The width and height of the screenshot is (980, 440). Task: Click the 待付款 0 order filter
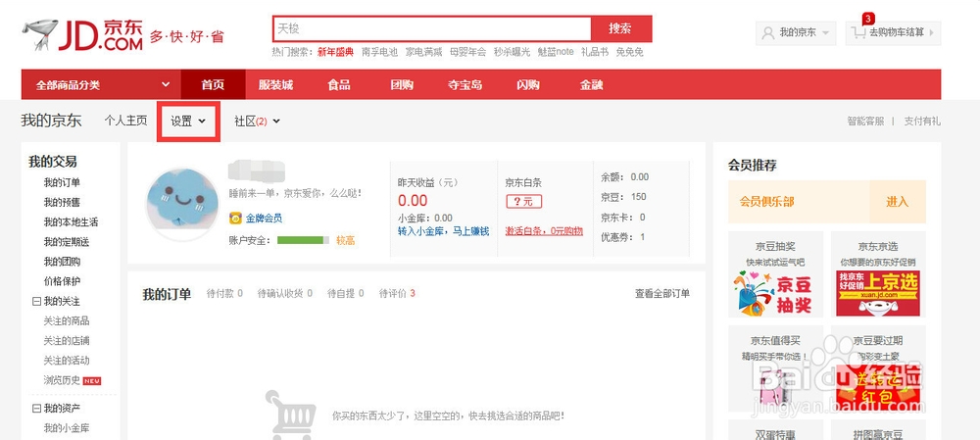tap(224, 294)
